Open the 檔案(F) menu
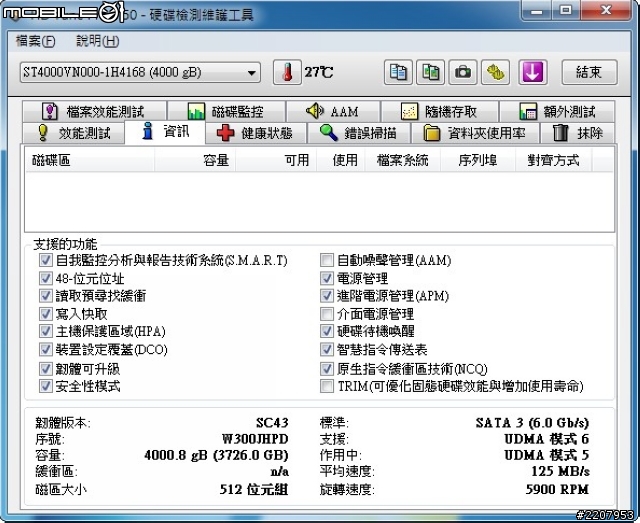The image size is (640, 523). click(x=36, y=41)
